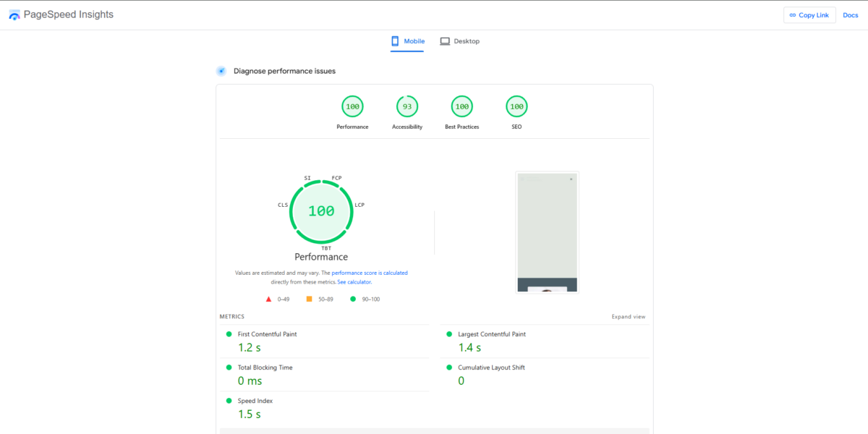This screenshot has height=434, width=868.
Task: Expand view of the metrics section
Action: pyautogui.click(x=628, y=317)
